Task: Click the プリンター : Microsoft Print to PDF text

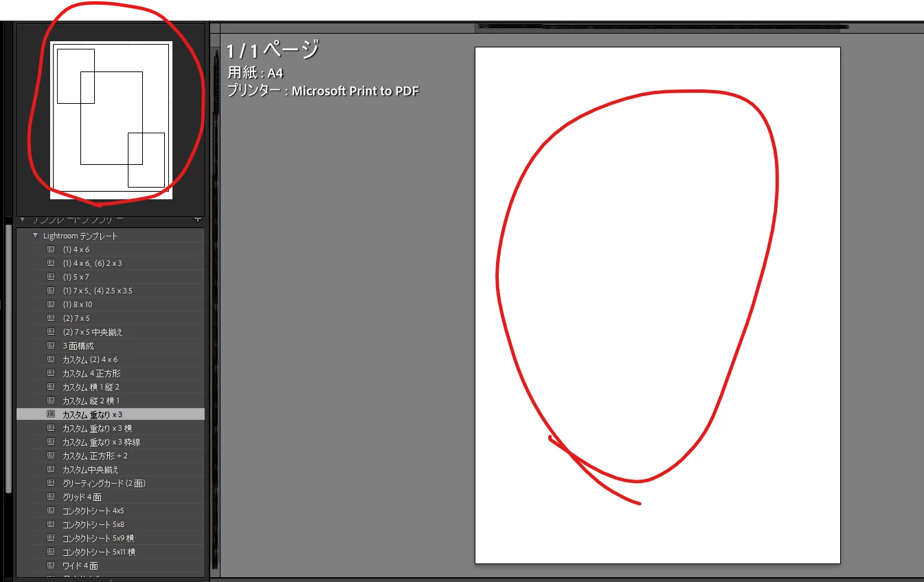Action: [323, 91]
